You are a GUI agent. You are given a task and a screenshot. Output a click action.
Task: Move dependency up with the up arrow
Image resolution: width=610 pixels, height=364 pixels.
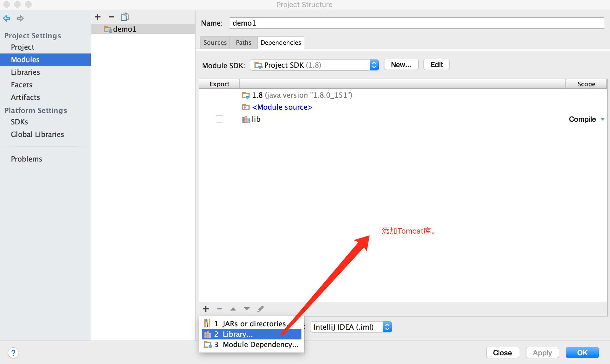pyautogui.click(x=233, y=309)
